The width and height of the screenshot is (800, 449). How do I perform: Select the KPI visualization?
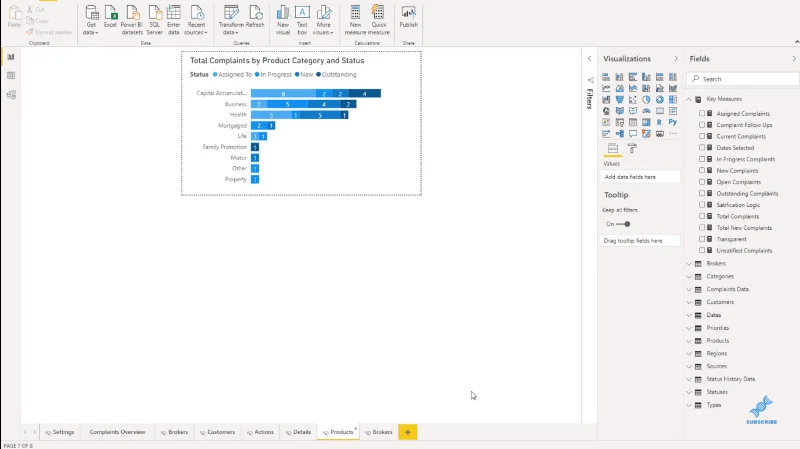click(x=606, y=122)
